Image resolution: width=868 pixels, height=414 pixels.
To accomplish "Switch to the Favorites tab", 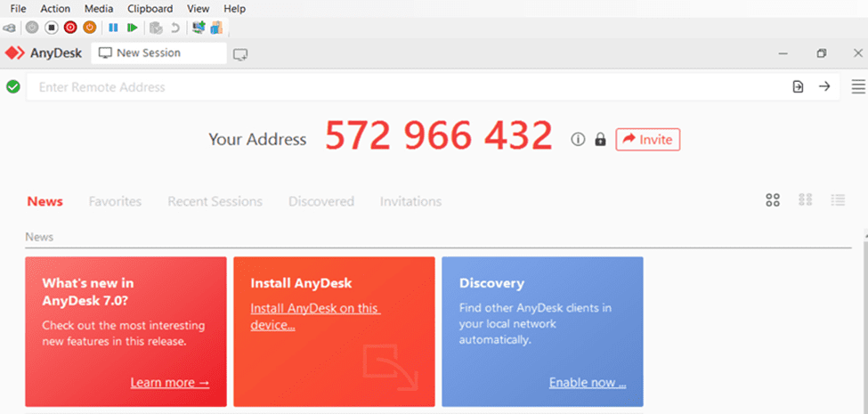I will pos(115,201).
